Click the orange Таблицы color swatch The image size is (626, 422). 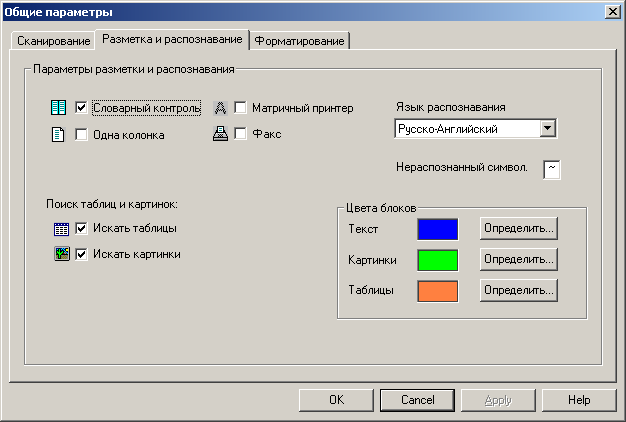click(x=438, y=291)
